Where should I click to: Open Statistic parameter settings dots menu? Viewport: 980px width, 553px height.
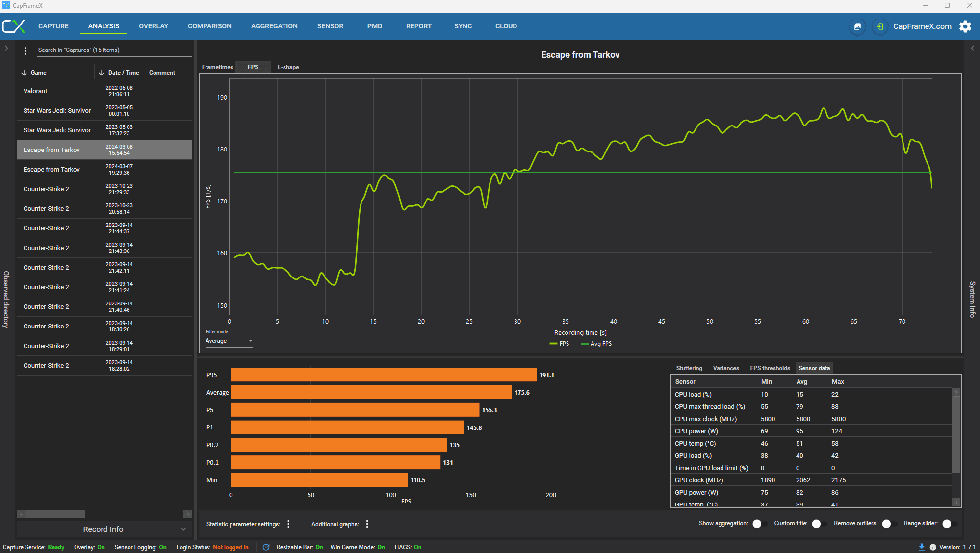pyautogui.click(x=288, y=524)
